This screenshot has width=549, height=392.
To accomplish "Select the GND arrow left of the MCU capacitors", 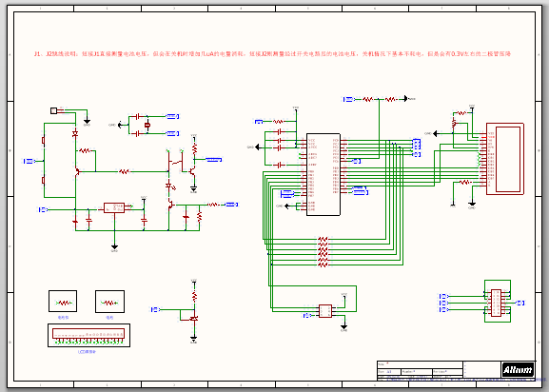I will [258, 147].
